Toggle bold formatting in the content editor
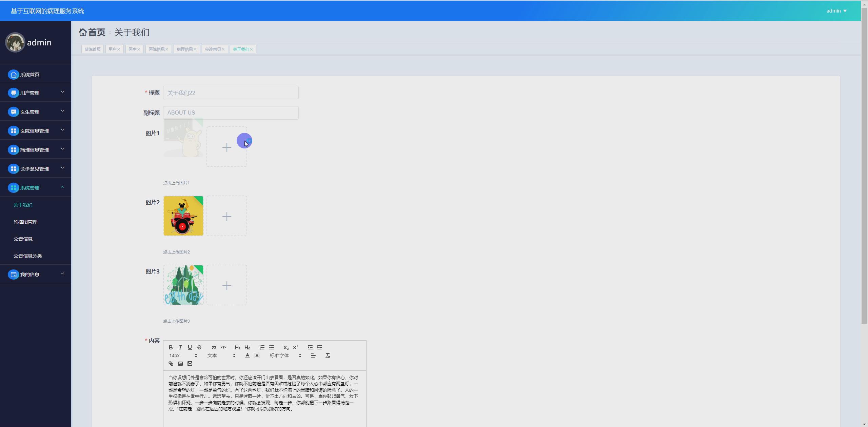 (171, 347)
